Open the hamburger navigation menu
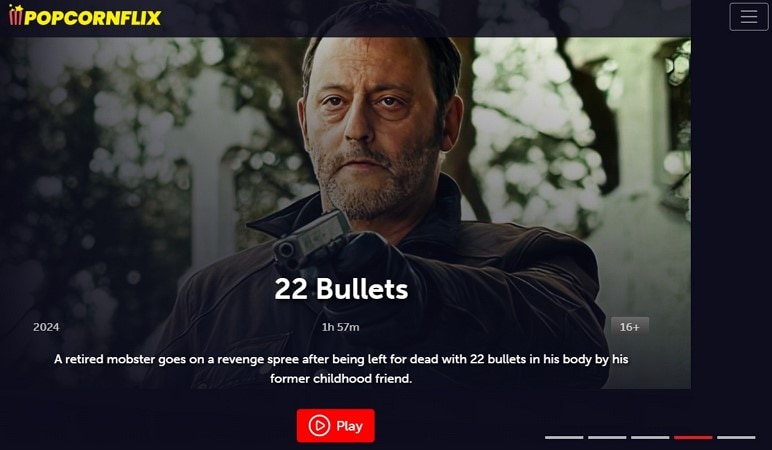 [x=748, y=17]
